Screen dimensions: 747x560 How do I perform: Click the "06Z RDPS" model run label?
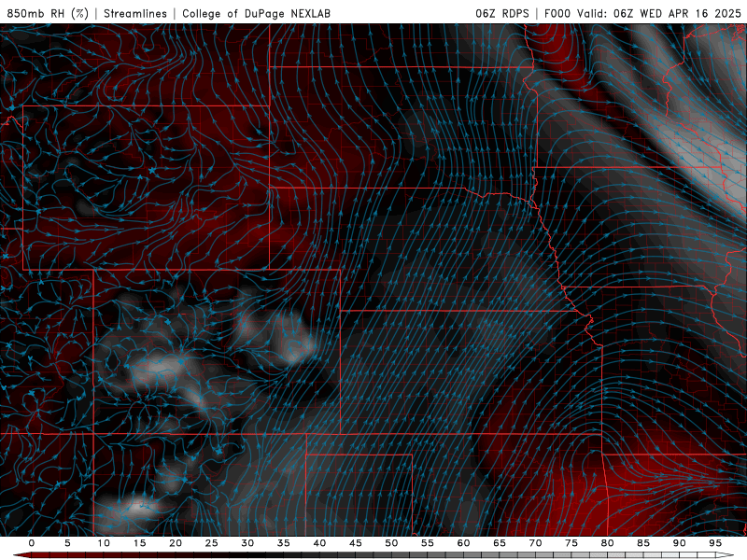click(502, 13)
